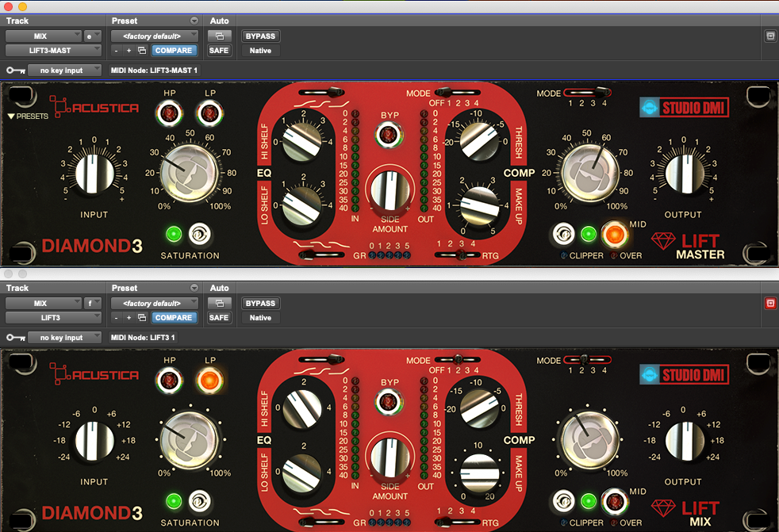Image resolution: width=779 pixels, height=532 pixels.
Task: Open insert selector 'e' dropdown
Action: point(92,36)
